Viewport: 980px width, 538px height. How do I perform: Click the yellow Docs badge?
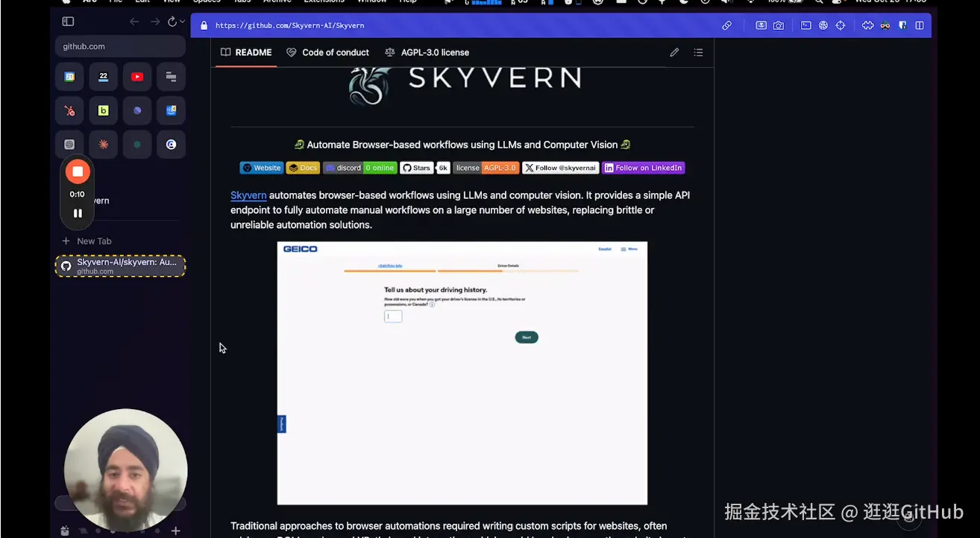[303, 168]
